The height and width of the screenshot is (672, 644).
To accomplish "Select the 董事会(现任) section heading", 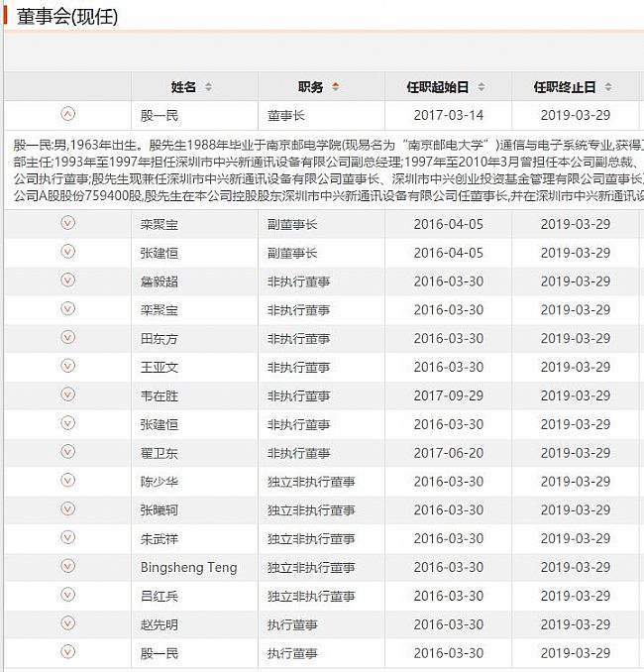I will (66, 17).
